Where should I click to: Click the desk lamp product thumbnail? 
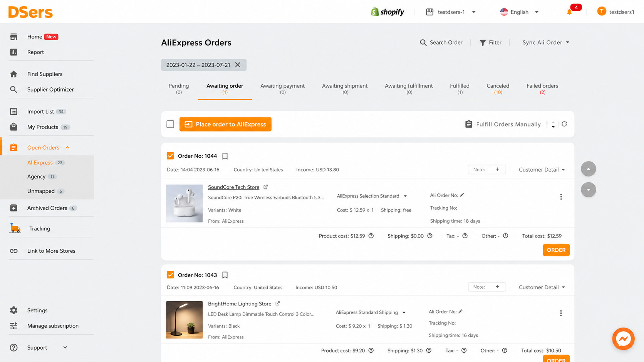tap(184, 320)
